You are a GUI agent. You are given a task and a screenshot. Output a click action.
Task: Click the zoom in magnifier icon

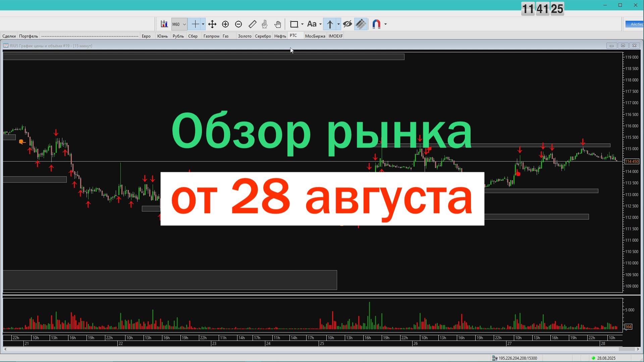(225, 24)
